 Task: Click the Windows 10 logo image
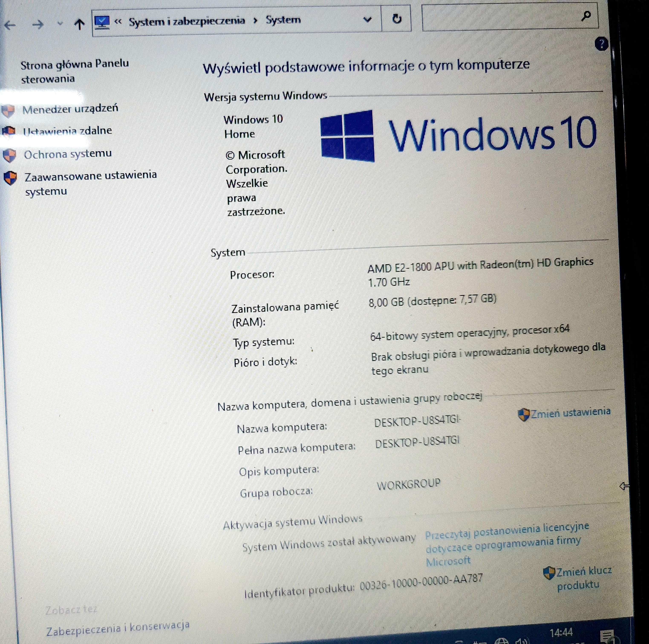click(x=458, y=136)
